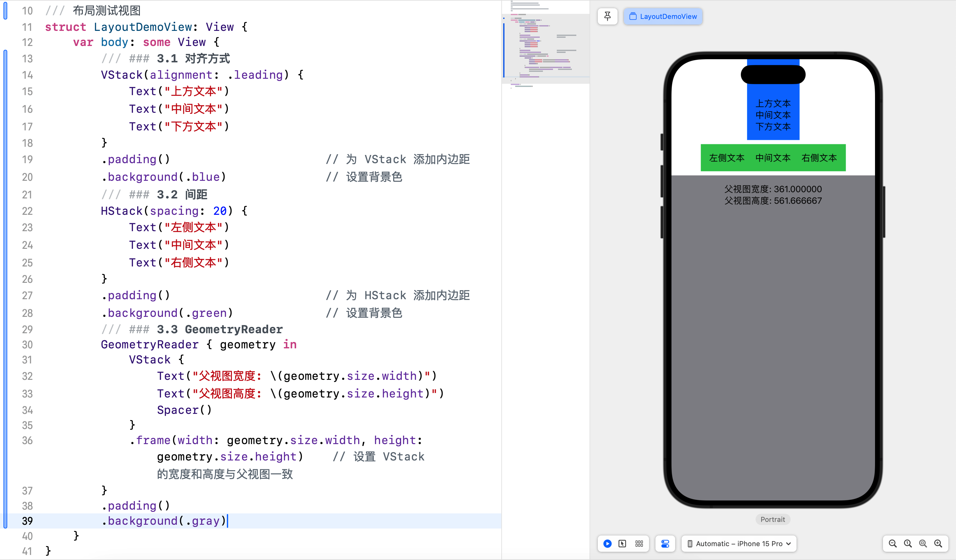Click 上方文本 in blue preview block
This screenshot has height=560, width=956.
coord(773,104)
